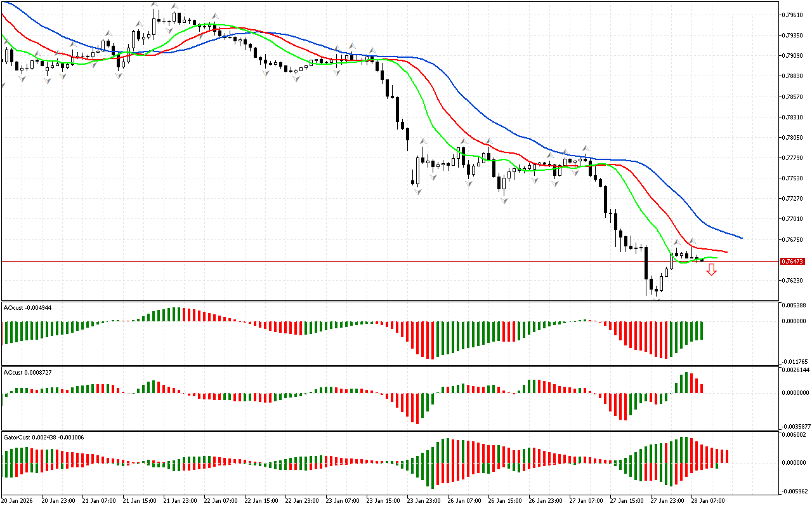Viewport: 812px width, 508px height.
Task: Select the GatorCust indicator label
Action: (x=44, y=437)
